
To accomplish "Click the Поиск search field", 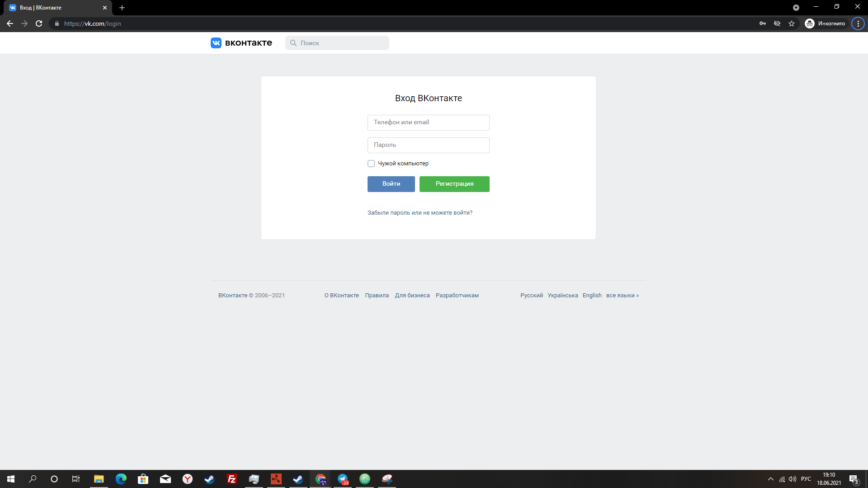I will [337, 43].
